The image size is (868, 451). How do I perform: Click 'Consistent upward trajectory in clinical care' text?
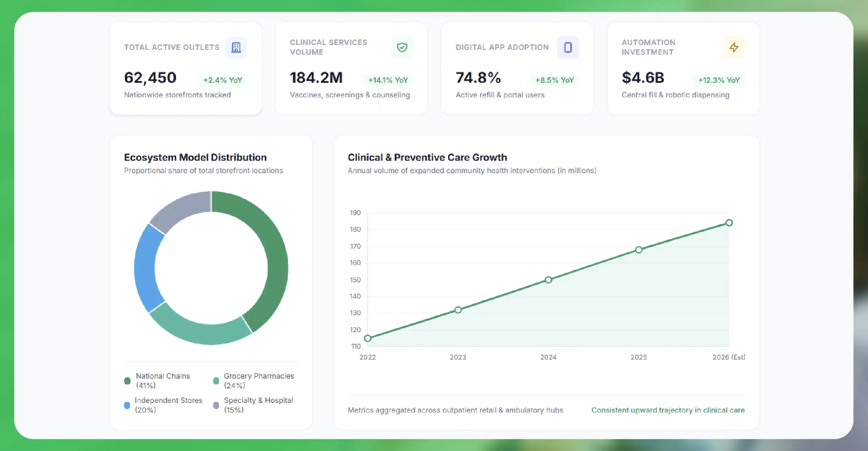[668, 410]
